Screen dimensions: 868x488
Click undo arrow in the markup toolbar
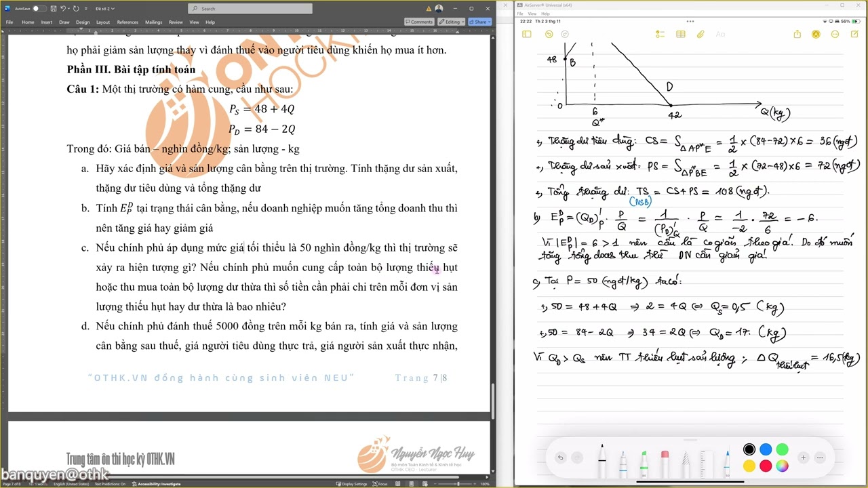click(560, 457)
